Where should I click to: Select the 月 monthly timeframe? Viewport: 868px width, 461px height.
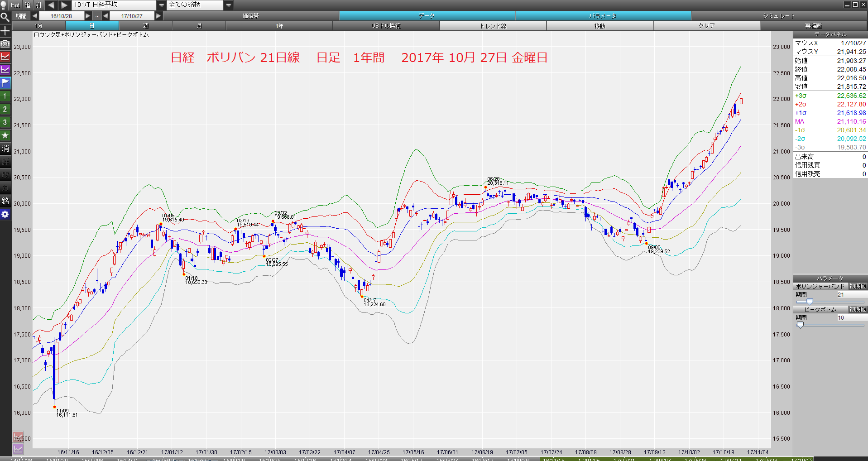coord(199,26)
